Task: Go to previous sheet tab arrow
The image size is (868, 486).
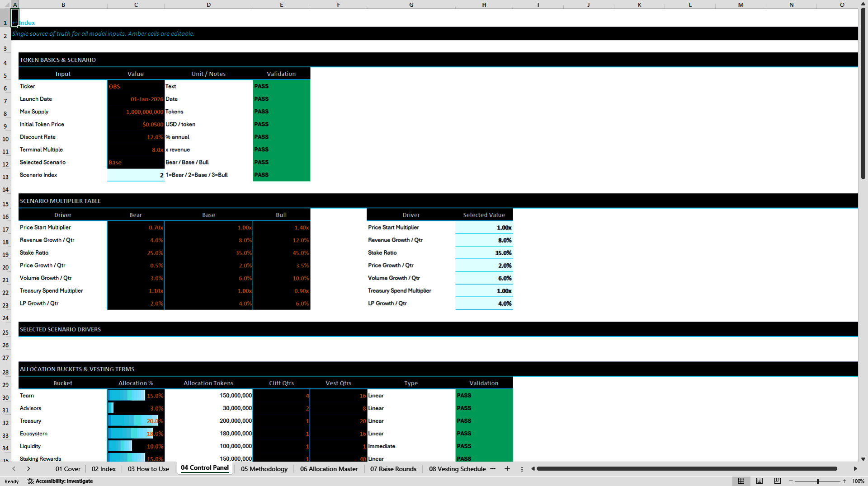Action: pos(14,469)
